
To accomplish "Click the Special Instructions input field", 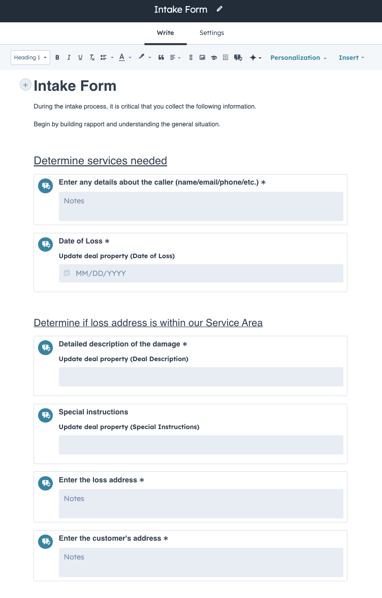I will (x=201, y=445).
